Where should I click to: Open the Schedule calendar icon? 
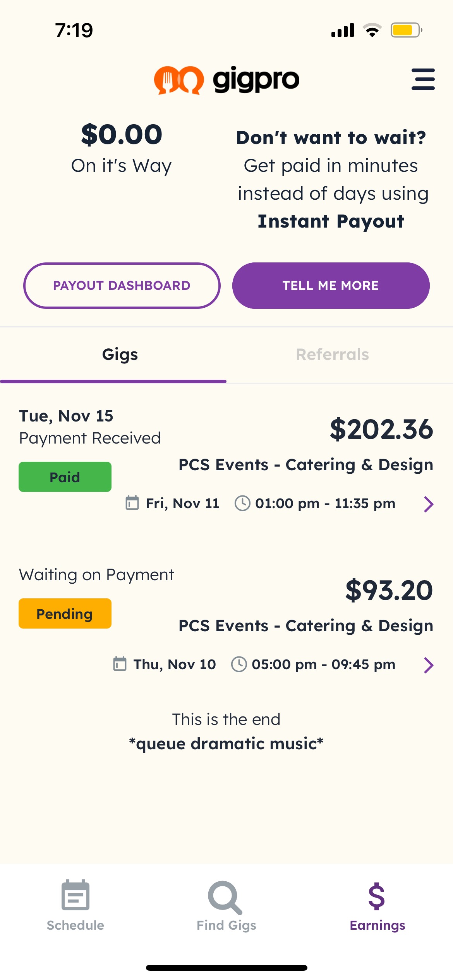75,895
